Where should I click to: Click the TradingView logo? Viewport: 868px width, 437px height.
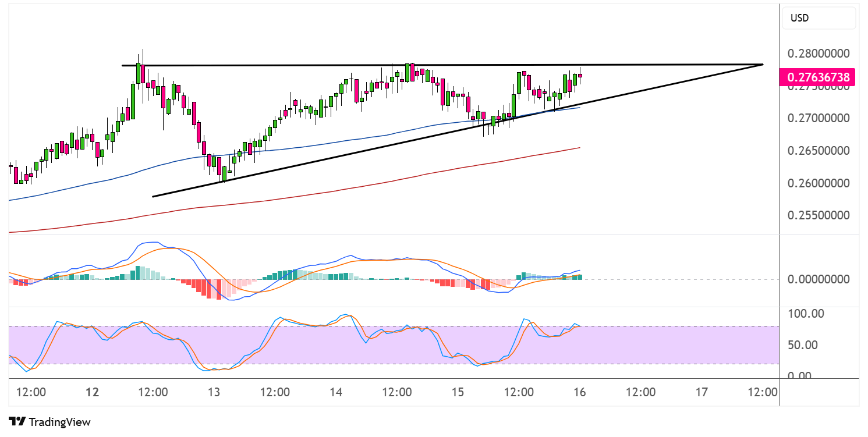pos(49,422)
